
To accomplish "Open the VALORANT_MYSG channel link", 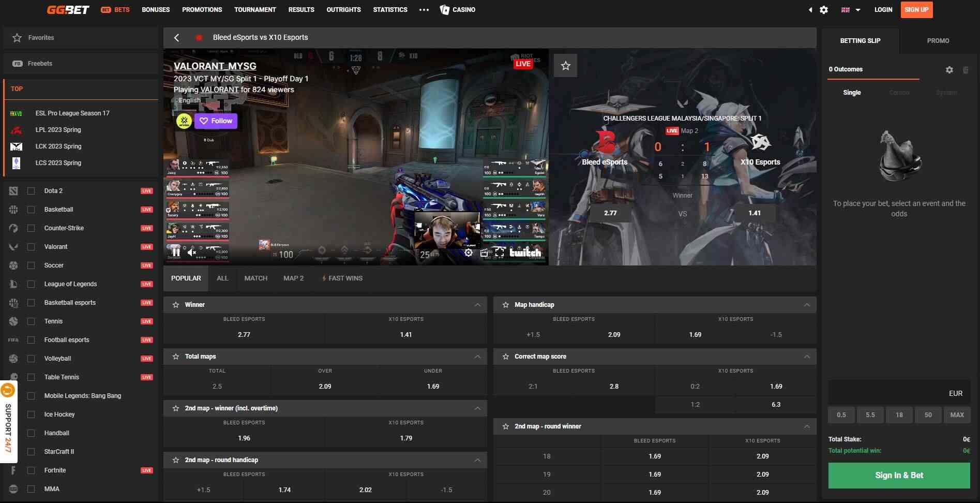I will (x=215, y=66).
